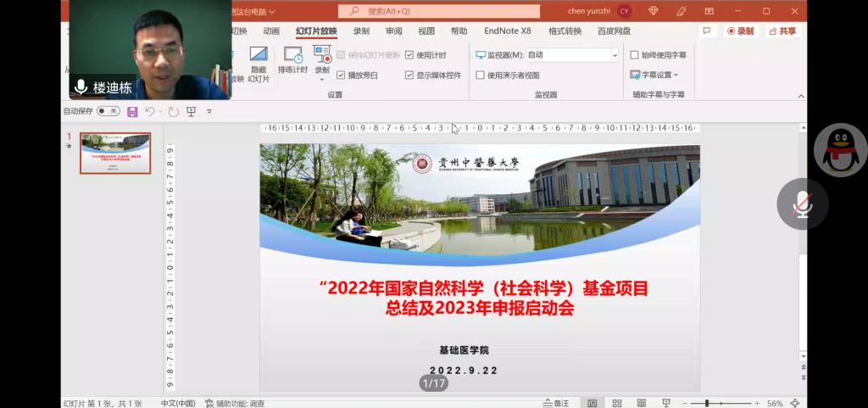
Task: Click the normal view icon in status bar
Action: click(592, 403)
